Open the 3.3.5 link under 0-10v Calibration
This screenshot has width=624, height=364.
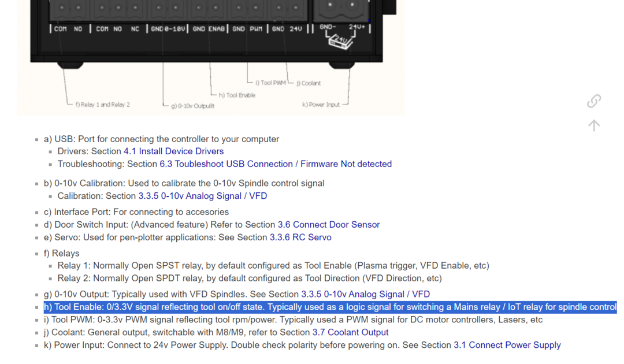(202, 196)
